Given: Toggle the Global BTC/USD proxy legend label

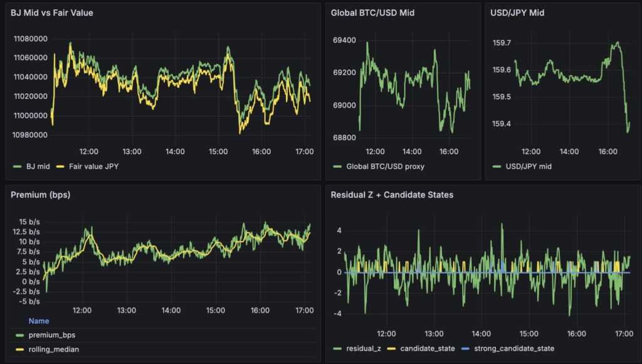Looking at the screenshot, I should point(385,167).
